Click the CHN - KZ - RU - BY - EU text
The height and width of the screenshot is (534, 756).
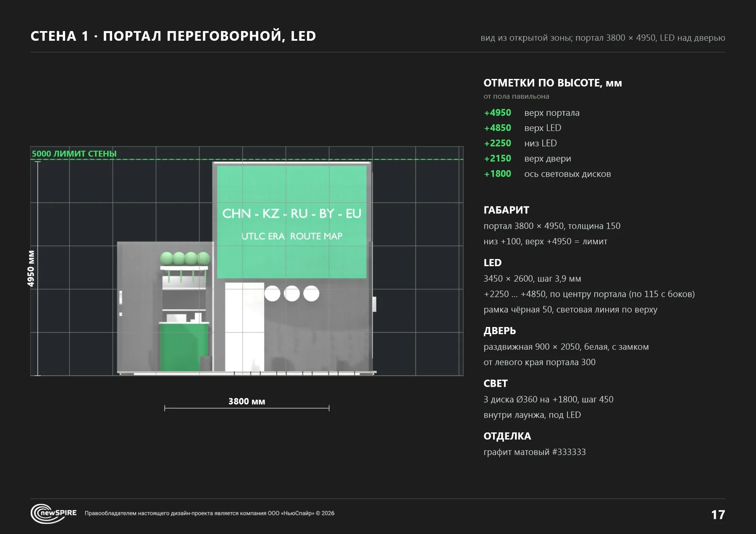tap(292, 213)
